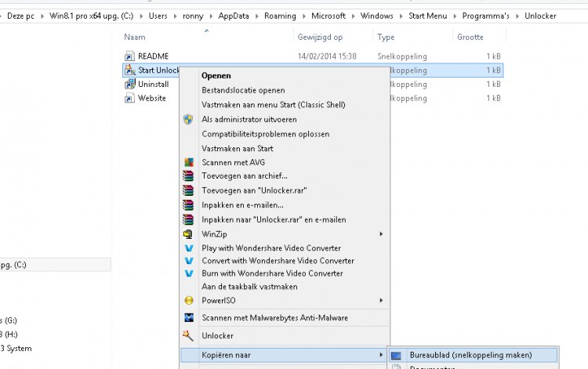This screenshot has height=369, width=588.
Task: Click the Website shortcut icon
Action: (130, 99)
